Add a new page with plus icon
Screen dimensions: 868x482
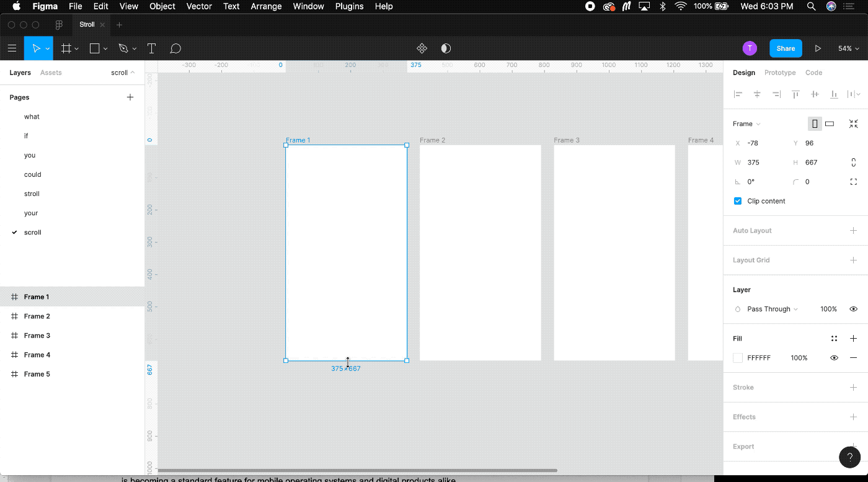tap(130, 97)
